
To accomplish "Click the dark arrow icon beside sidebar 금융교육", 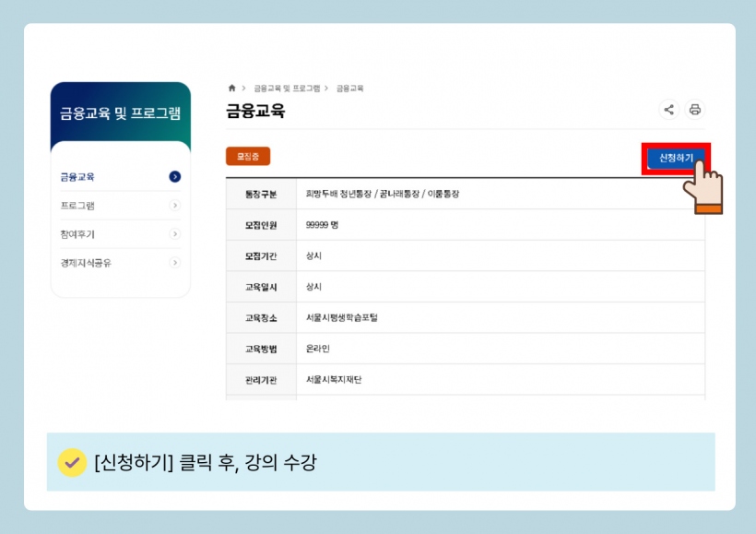I will [x=175, y=177].
